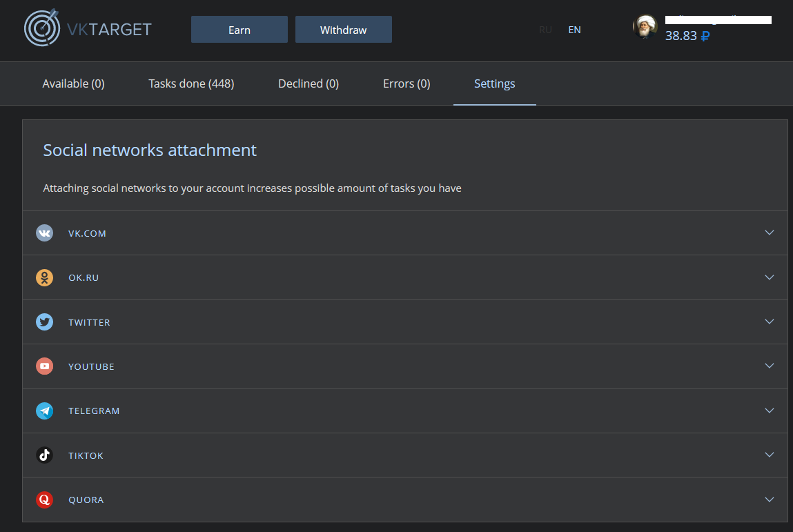Click the VKTARGET brand name text
Image resolution: width=793 pixels, height=532 pixels.
[109, 30]
